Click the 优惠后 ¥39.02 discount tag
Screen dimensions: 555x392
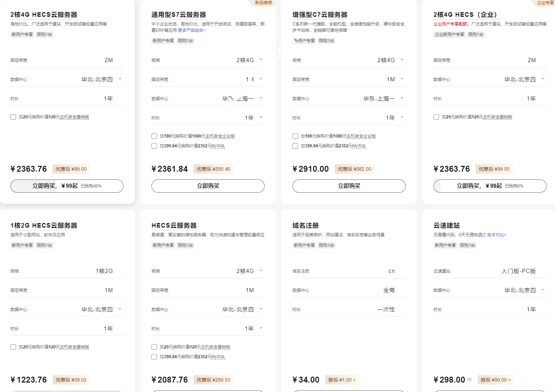pyautogui.click(x=71, y=380)
